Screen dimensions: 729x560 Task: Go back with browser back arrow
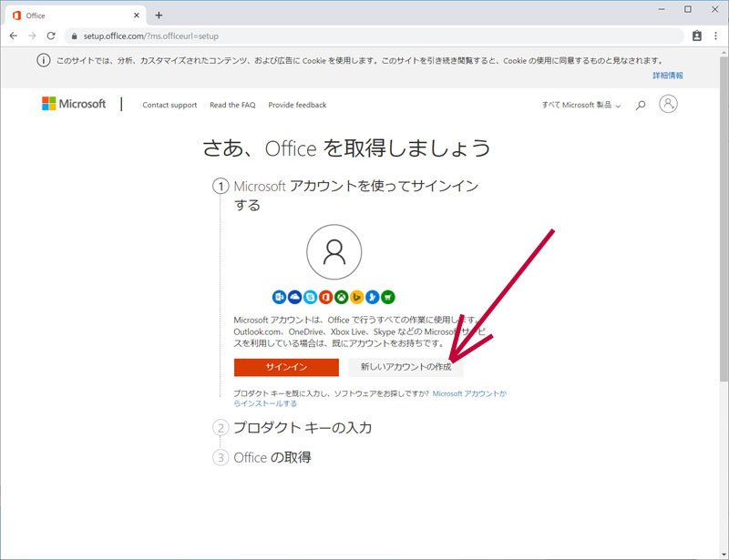(x=14, y=36)
